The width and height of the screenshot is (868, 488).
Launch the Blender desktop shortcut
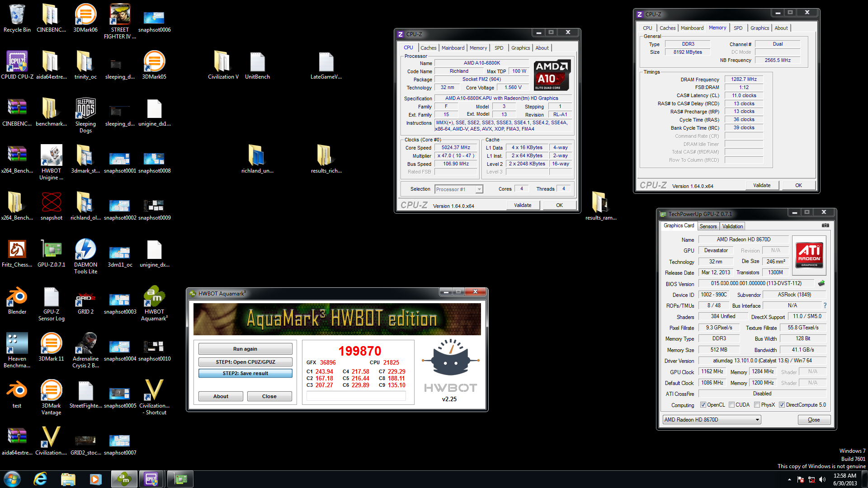tap(17, 300)
